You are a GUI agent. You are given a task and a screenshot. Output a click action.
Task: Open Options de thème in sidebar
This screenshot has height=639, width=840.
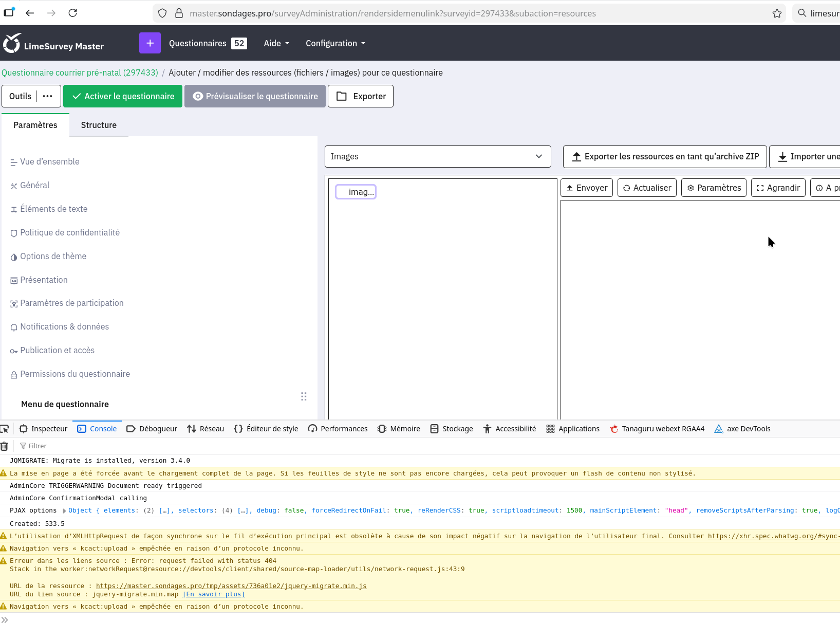coord(53,256)
